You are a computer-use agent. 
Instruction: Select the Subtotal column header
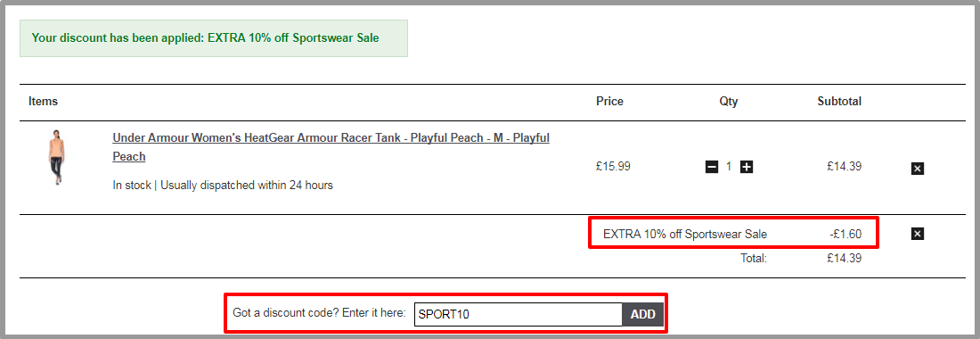point(839,102)
